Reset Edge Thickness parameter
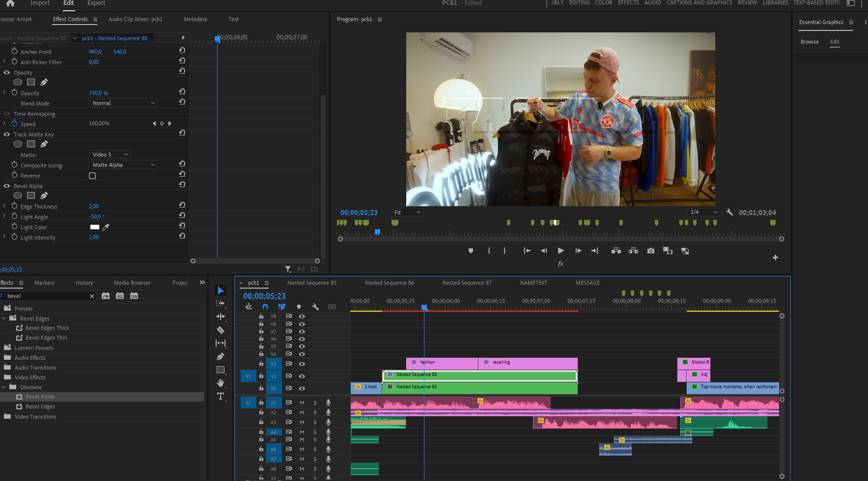The height and width of the screenshot is (481, 868). 182,205
